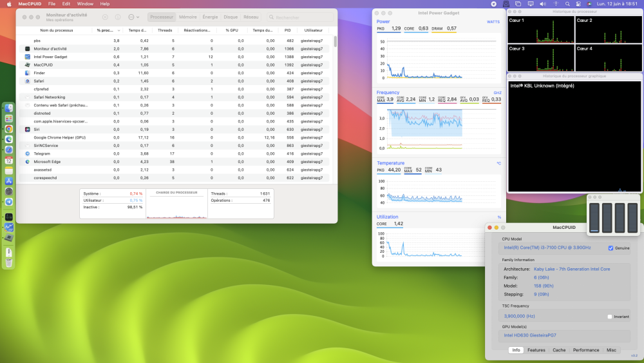The image size is (644, 363).
Task: Open the Features tab in MacCPUID
Action: [x=536, y=350]
